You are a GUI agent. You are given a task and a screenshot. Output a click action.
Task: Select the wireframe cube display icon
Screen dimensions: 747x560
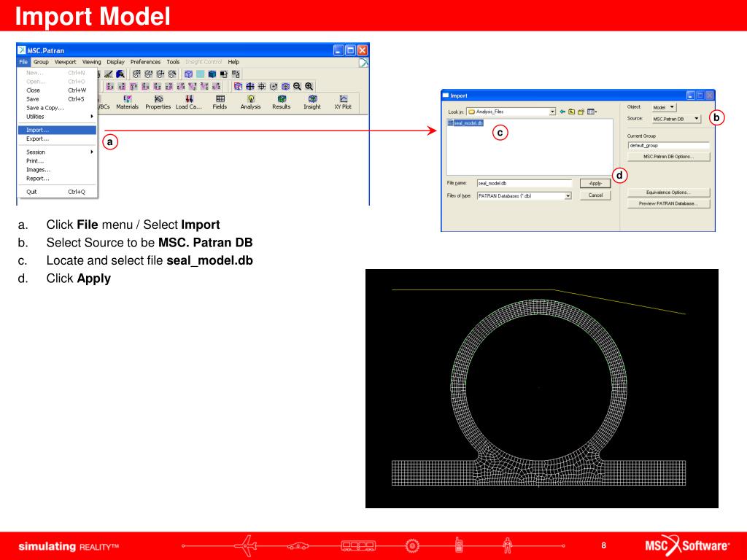pos(189,74)
